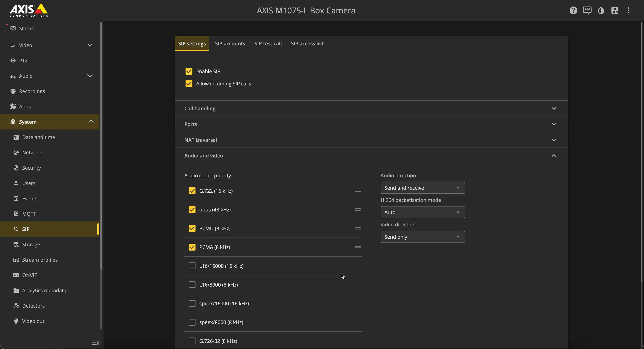Open Security settings

tap(49, 168)
